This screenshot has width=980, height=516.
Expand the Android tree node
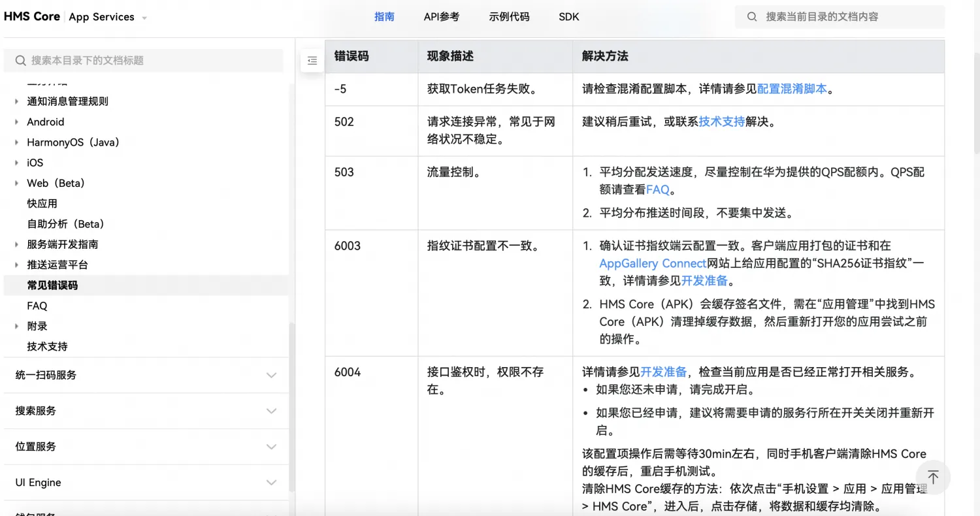point(17,121)
